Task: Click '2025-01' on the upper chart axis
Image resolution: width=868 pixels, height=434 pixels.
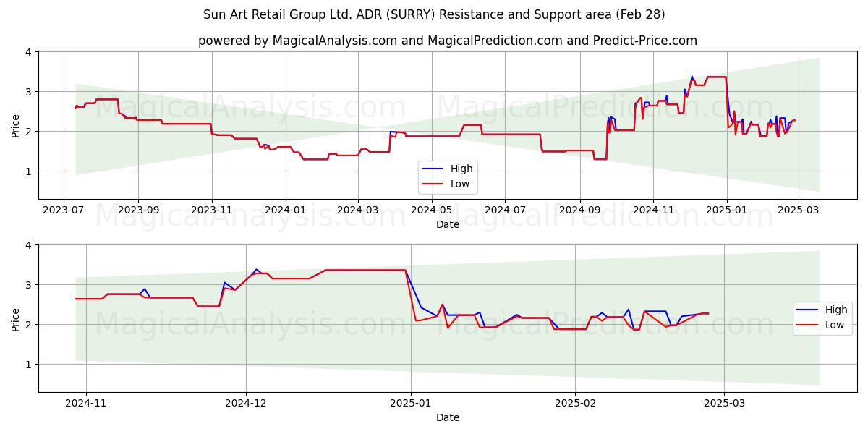Action: [727, 210]
